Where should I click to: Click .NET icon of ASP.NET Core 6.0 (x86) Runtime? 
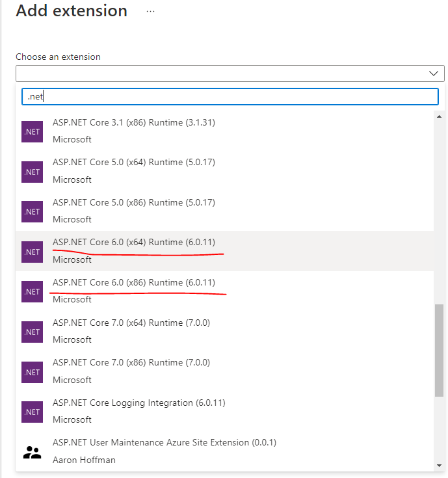point(32,292)
